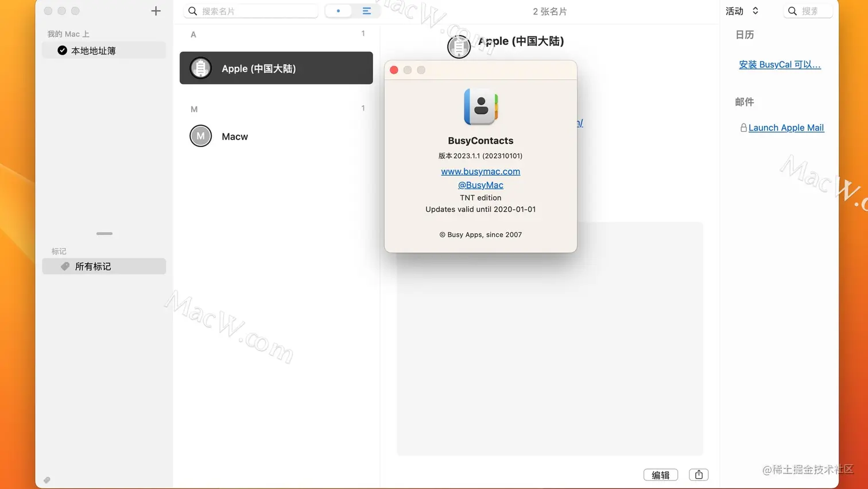Click the lock icon beside Launch Apple Mail

(743, 128)
